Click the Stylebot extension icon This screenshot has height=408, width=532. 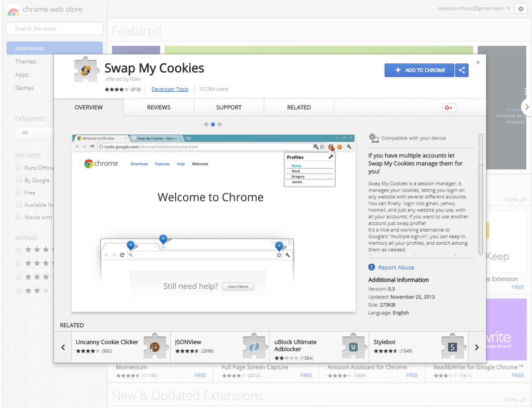452,346
